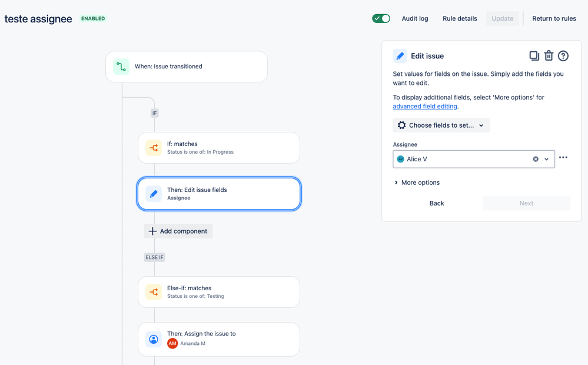Viewport: 588px width, 365px height.
Task: Clear the Alice V assignee value
Action: pos(536,159)
